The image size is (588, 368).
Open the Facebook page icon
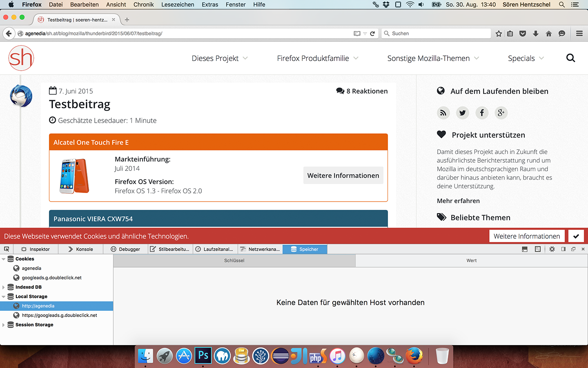[482, 113]
